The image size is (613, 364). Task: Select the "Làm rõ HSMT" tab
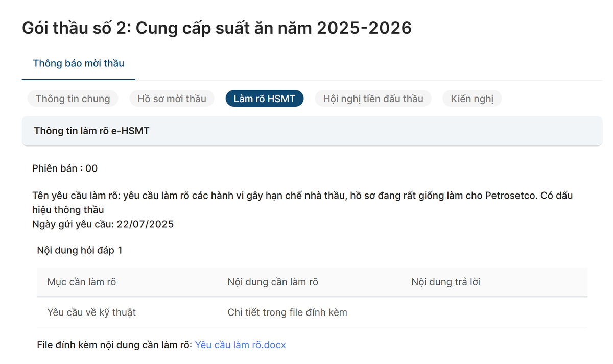[x=264, y=98]
